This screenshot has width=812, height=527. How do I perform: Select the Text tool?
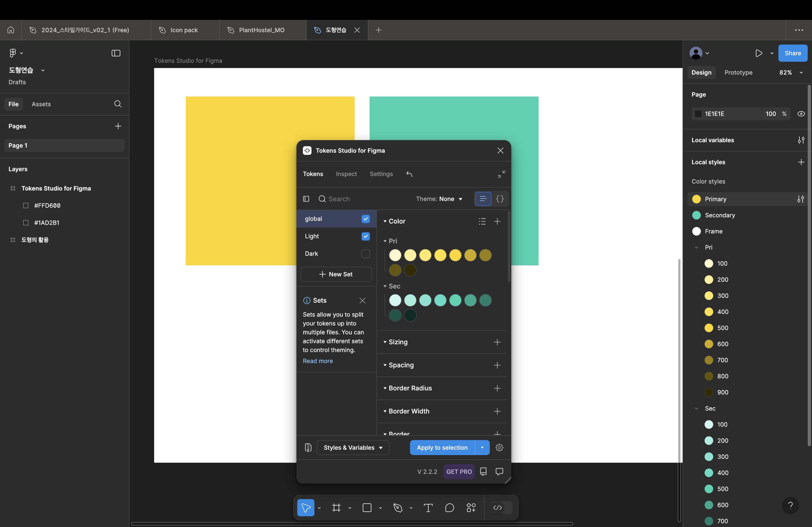[428, 508]
